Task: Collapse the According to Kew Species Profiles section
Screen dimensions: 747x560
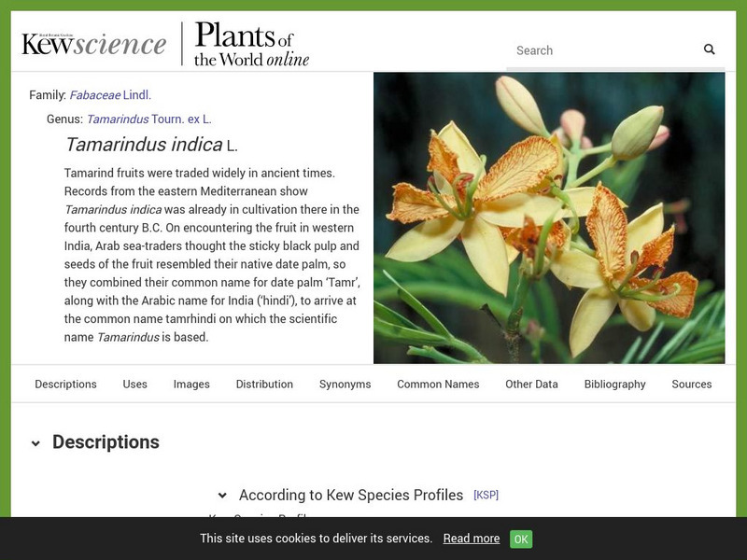Action: 222,494
